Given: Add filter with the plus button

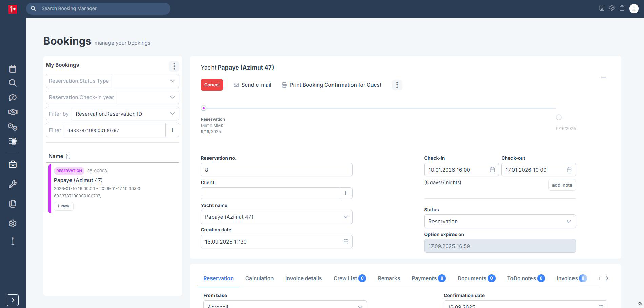Looking at the screenshot, I should tap(172, 130).
